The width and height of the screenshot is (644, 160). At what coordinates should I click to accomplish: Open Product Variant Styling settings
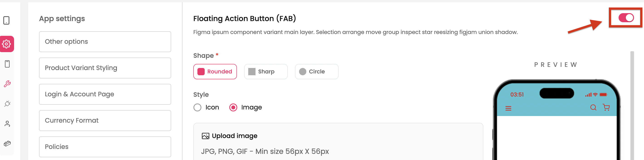coord(105,68)
